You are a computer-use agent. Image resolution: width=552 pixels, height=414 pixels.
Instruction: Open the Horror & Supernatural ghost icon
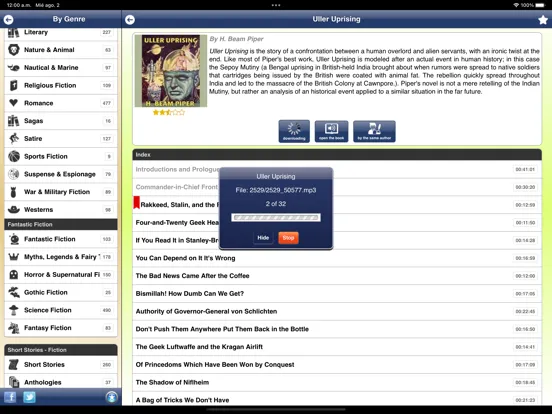(x=14, y=275)
